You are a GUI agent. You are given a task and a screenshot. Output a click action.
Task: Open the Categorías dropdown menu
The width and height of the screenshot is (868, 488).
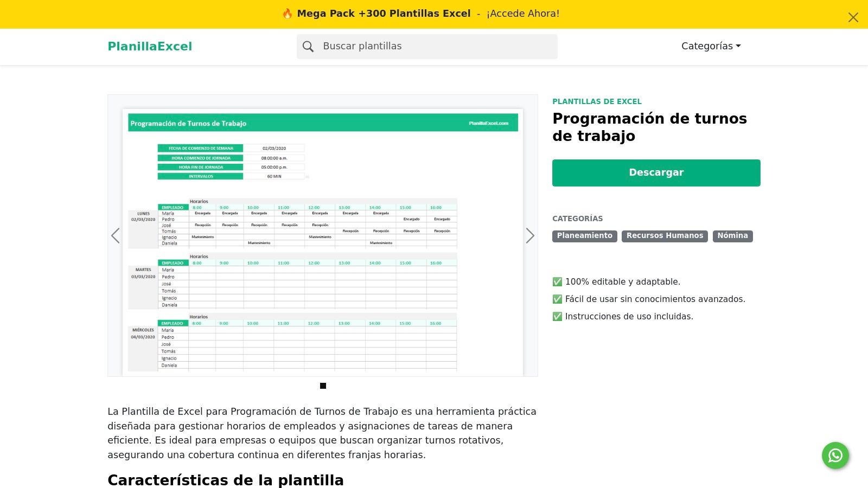[x=707, y=46]
